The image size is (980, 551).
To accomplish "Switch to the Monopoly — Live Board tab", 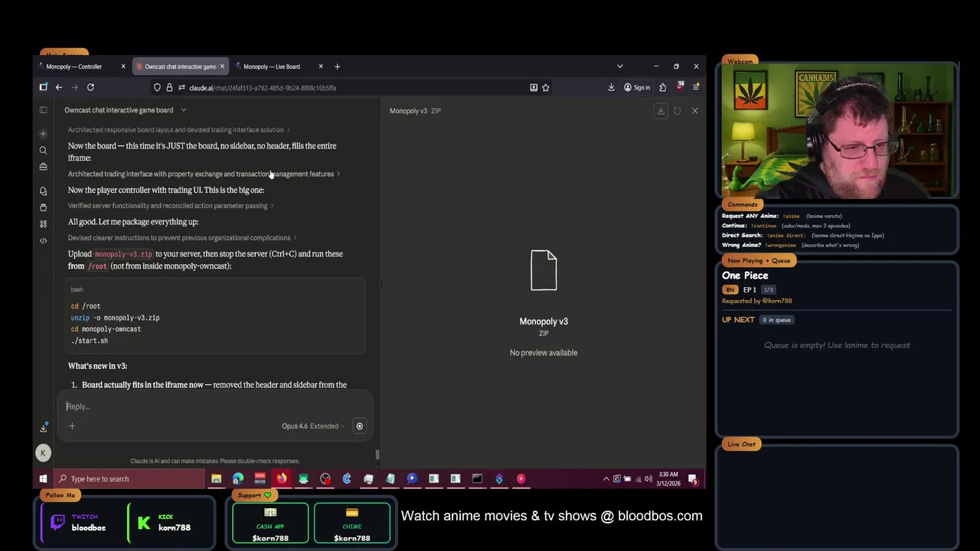I will pos(272,67).
